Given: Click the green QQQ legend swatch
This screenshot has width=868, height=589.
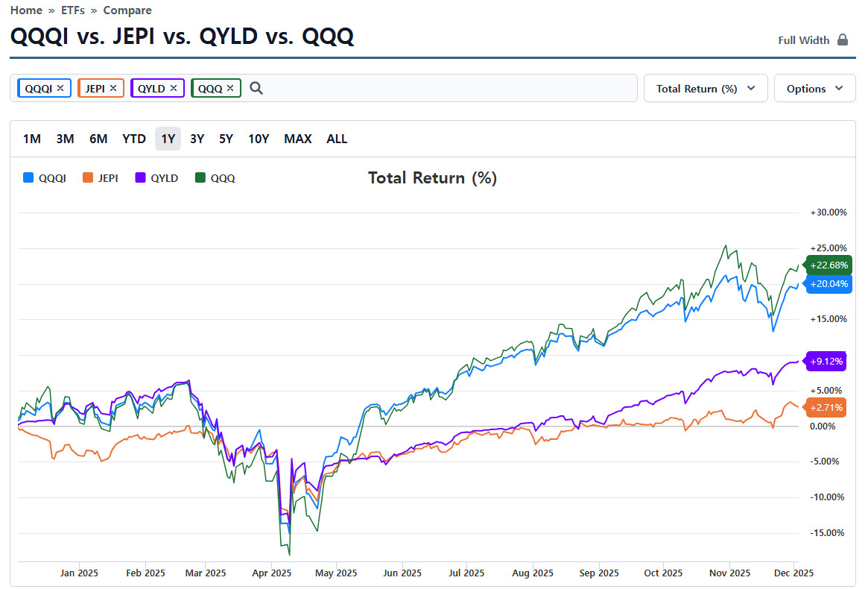Looking at the screenshot, I should pyautogui.click(x=200, y=178).
